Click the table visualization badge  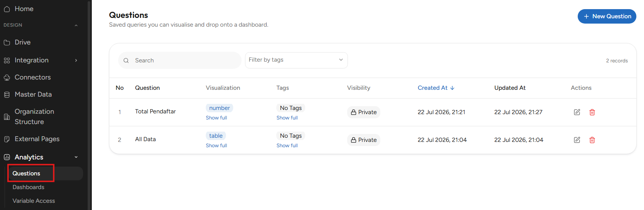coord(216,136)
